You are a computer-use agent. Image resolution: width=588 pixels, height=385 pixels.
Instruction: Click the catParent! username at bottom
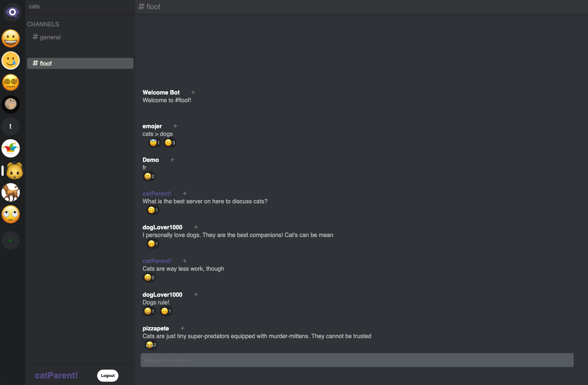point(56,375)
